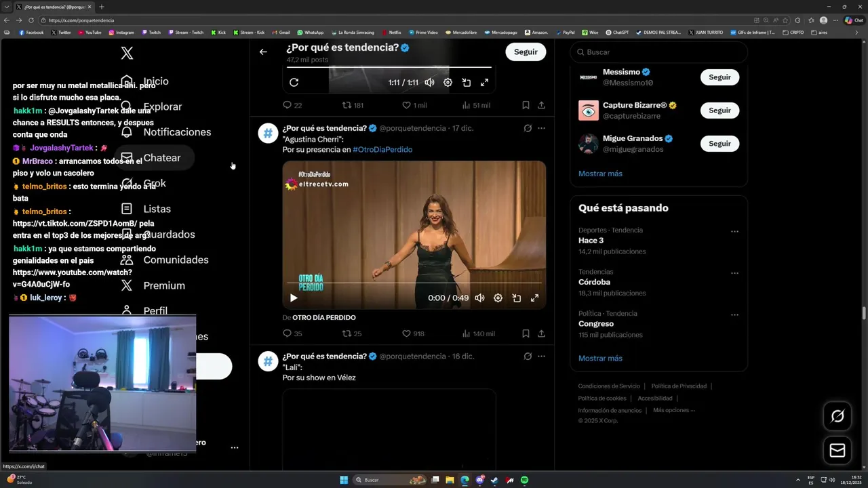Open more options on the Lali post
This screenshot has height=488, width=868.
coord(541,357)
